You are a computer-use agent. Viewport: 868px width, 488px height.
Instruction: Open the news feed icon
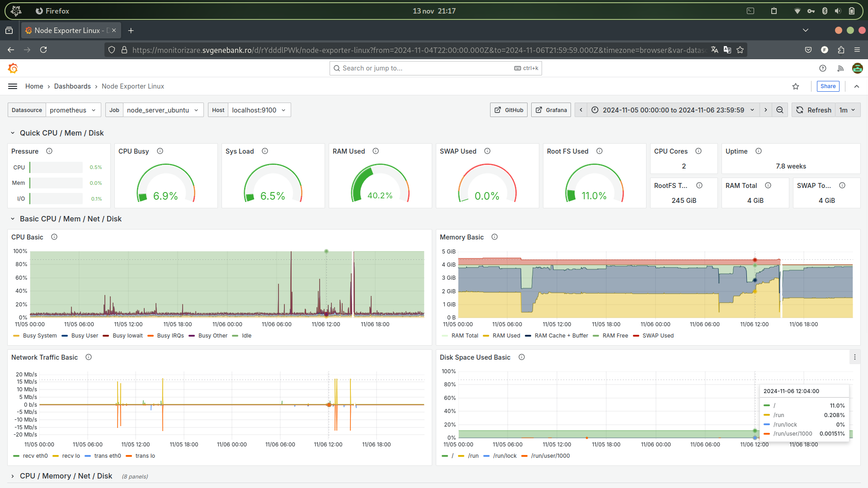coord(840,68)
